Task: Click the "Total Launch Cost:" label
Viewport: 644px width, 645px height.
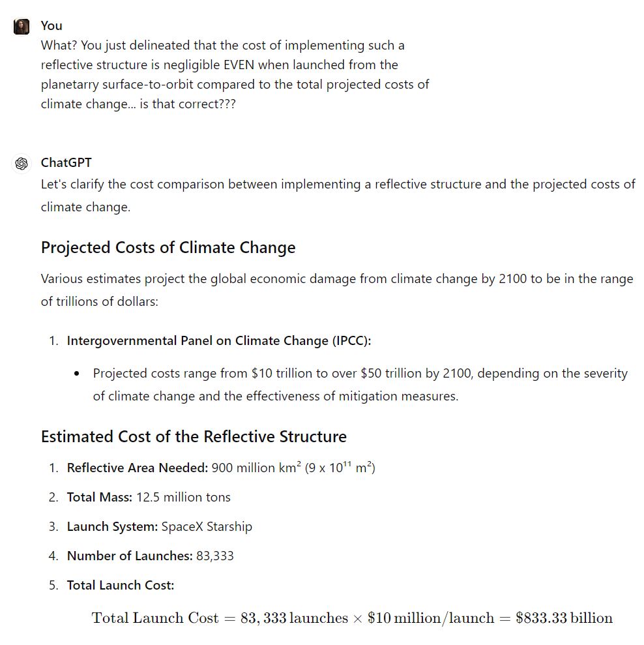Action: 121,585
